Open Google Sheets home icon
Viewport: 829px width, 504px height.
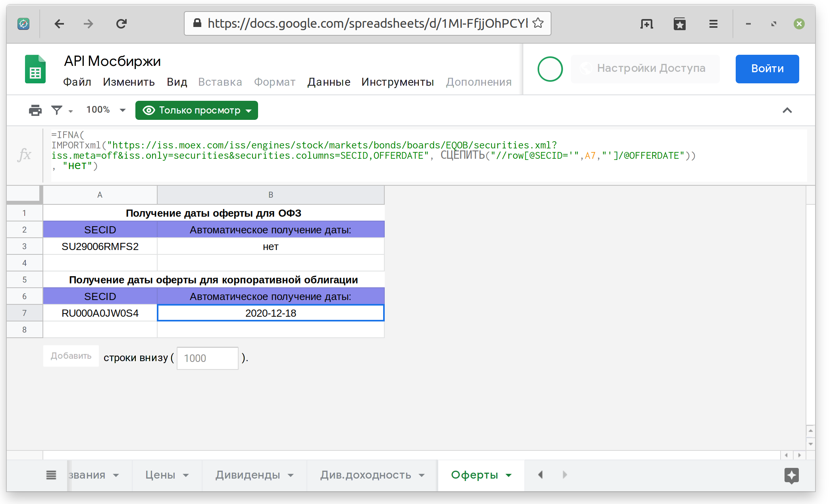35,69
